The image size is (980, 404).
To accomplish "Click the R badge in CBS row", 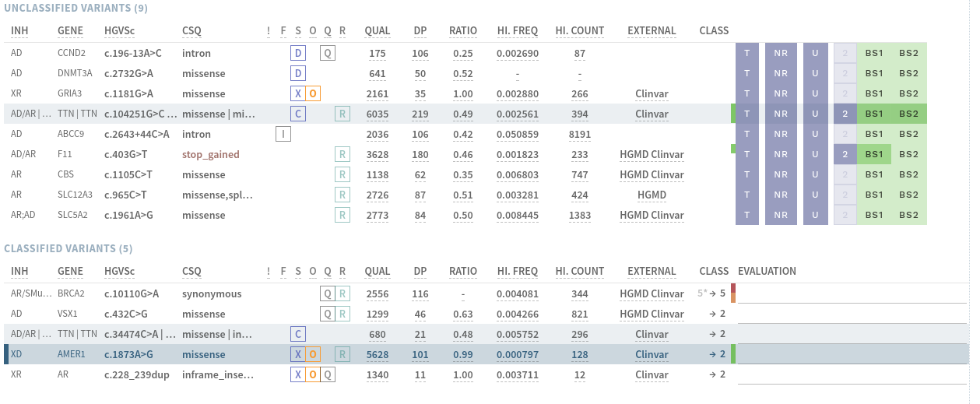I will [342, 174].
